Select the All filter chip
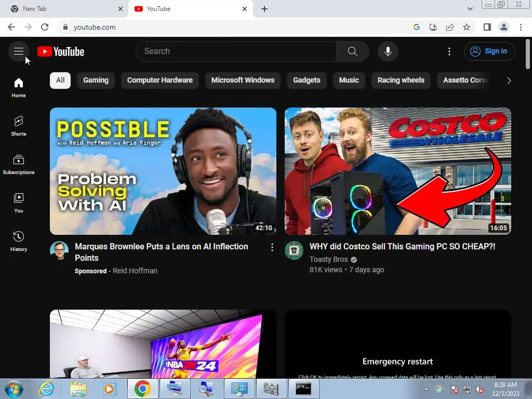The width and height of the screenshot is (532, 399). click(60, 81)
